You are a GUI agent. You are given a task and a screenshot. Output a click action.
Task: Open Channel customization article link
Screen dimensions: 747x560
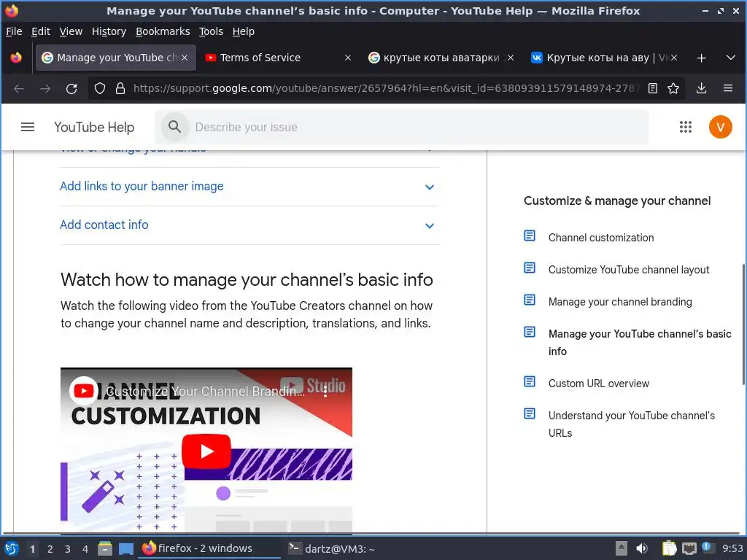click(x=601, y=238)
